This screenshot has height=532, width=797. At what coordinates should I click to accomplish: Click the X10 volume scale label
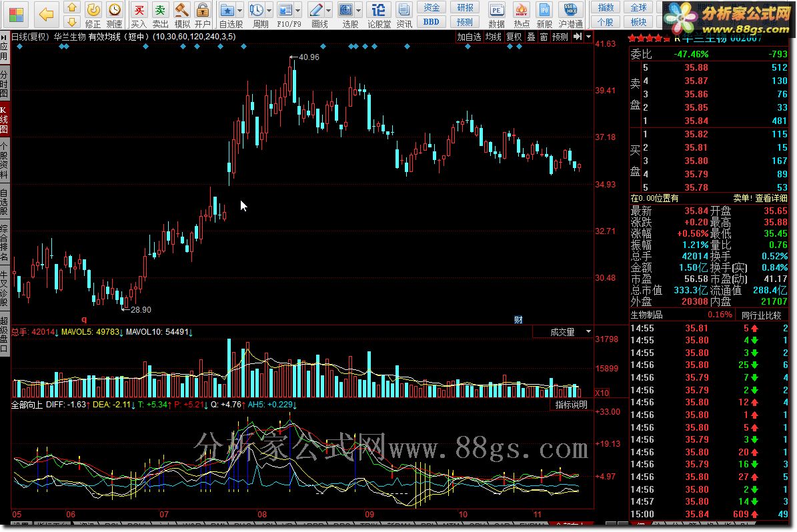(x=602, y=393)
